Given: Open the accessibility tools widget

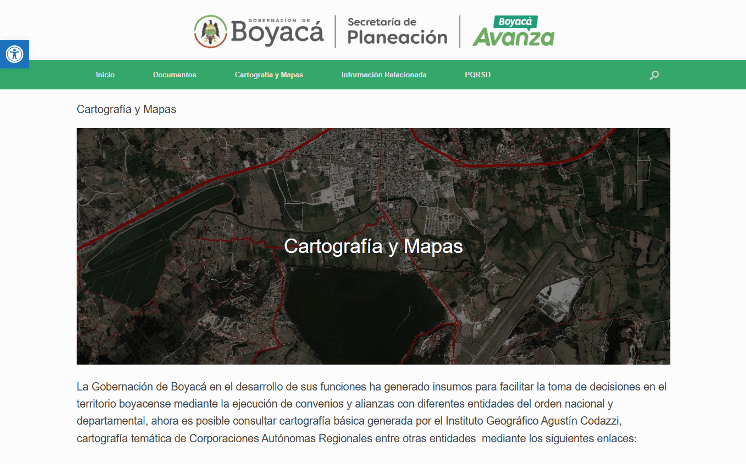Looking at the screenshot, I should (x=14, y=54).
